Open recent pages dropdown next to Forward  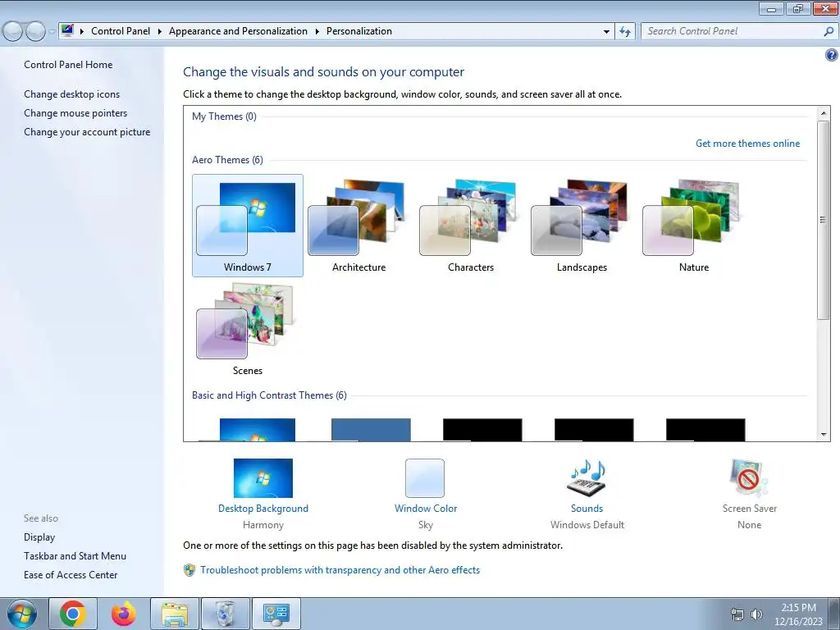[x=52, y=32]
